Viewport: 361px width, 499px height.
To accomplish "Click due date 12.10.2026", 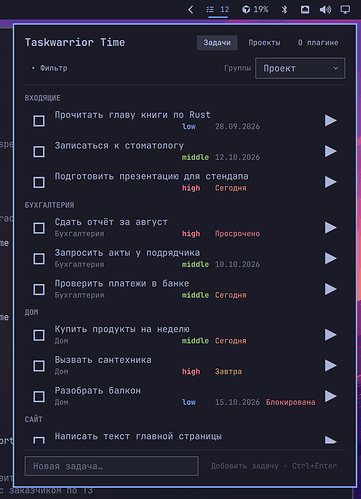I will (237, 157).
